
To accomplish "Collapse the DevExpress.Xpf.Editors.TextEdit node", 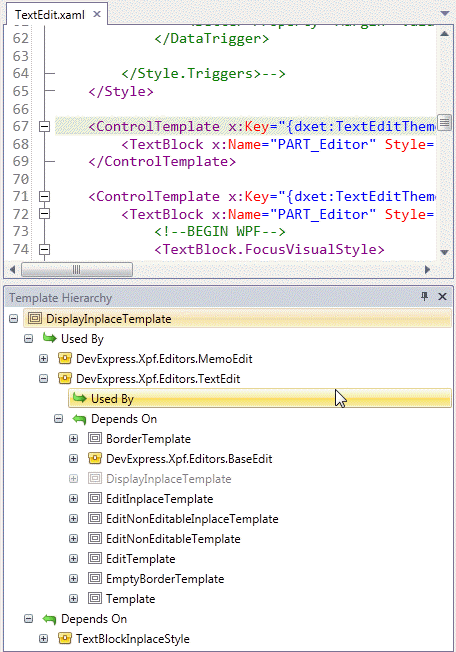I will coord(43,379).
